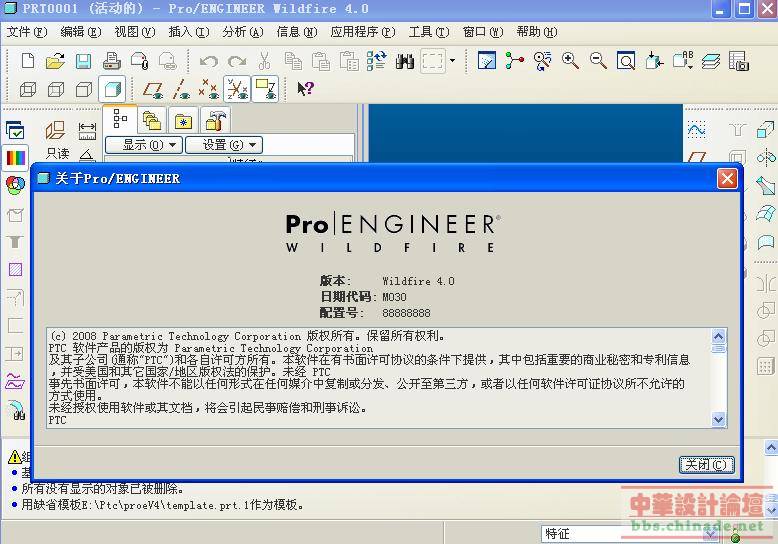Click the message log scroll up arrow
Image resolution: width=778 pixels, height=544 pixels.
[771, 447]
